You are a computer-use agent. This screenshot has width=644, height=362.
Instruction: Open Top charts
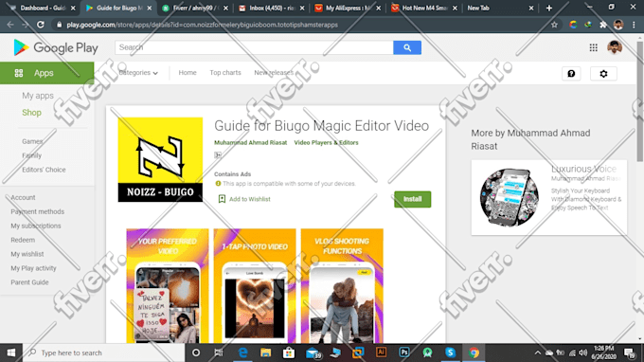pos(225,73)
